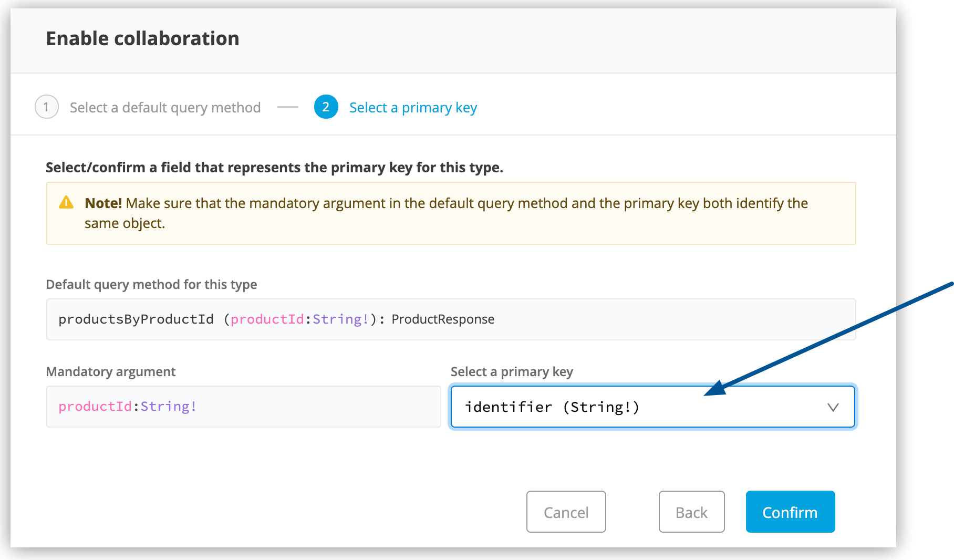Click the ProductResponse return type text

pyautogui.click(x=443, y=319)
